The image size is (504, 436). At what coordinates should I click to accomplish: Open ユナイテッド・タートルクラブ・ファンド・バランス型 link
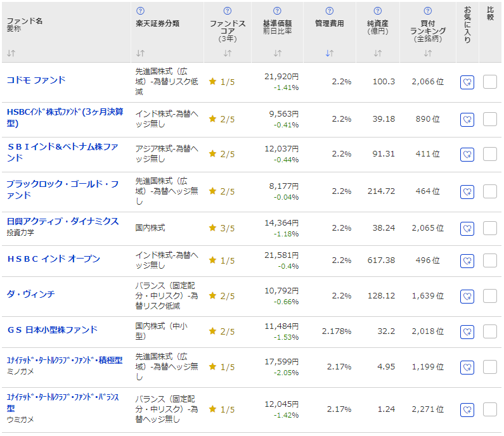63,402
